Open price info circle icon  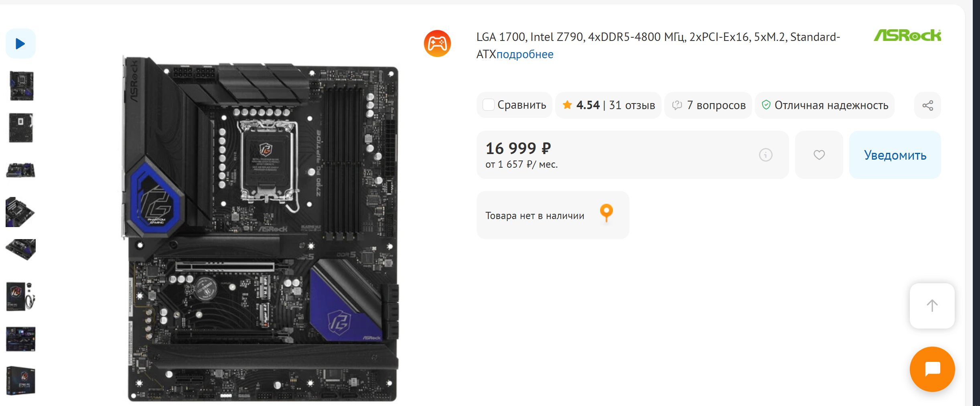click(765, 155)
